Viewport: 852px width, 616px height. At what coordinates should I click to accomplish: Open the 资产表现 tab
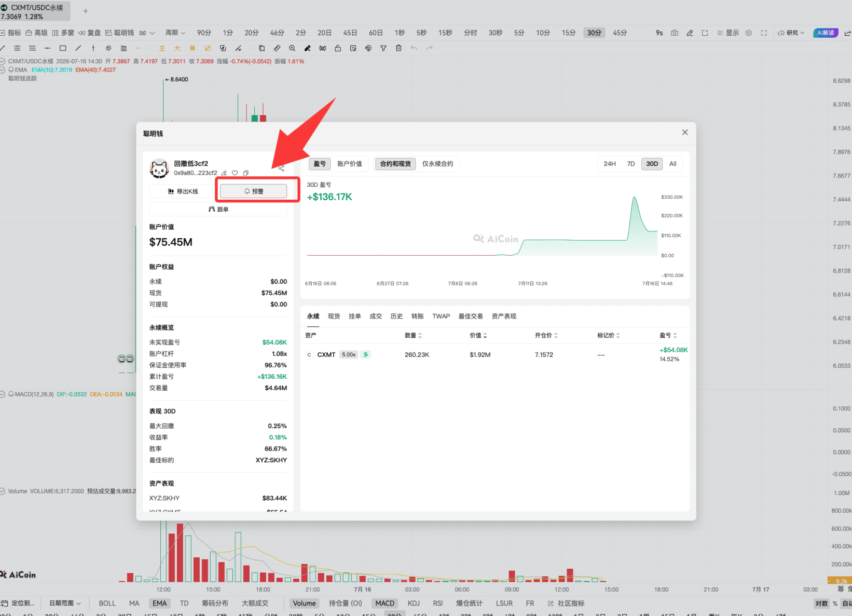pyautogui.click(x=504, y=316)
